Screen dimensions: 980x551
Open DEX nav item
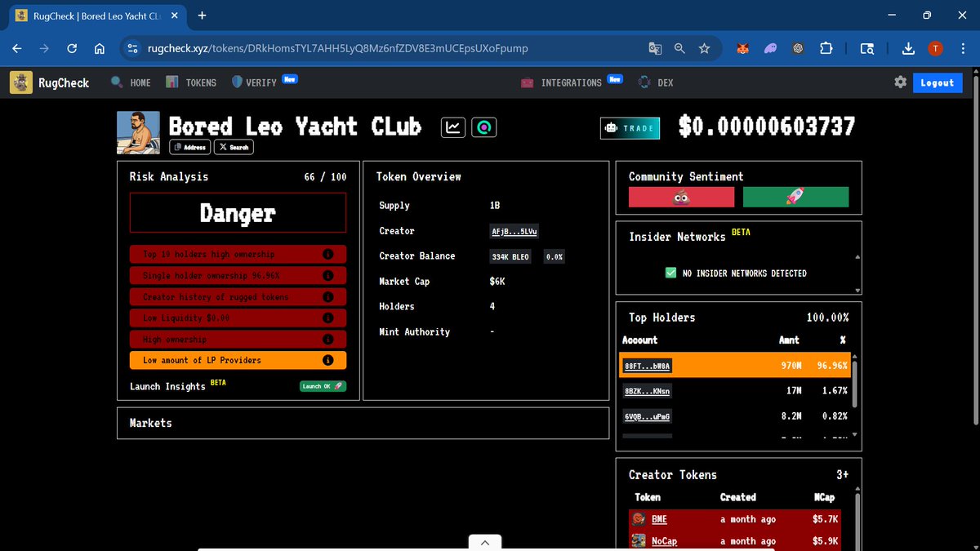656,82
